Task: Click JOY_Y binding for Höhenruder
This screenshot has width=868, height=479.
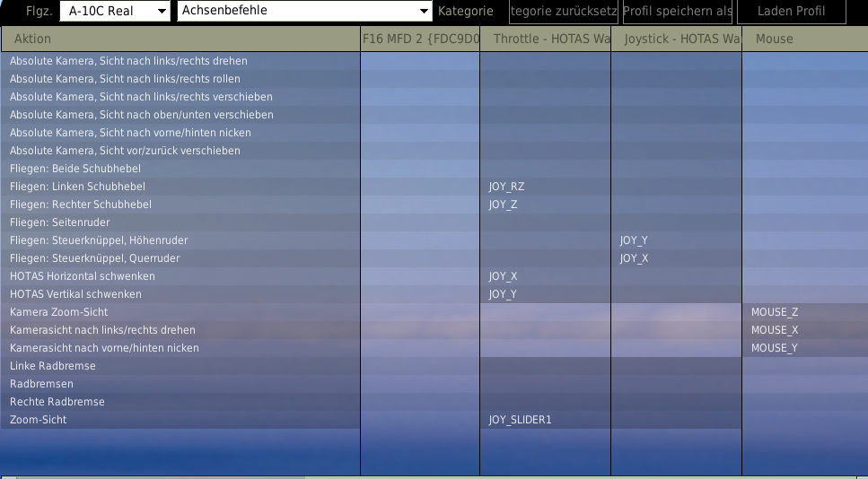Action: click(677, 240)
